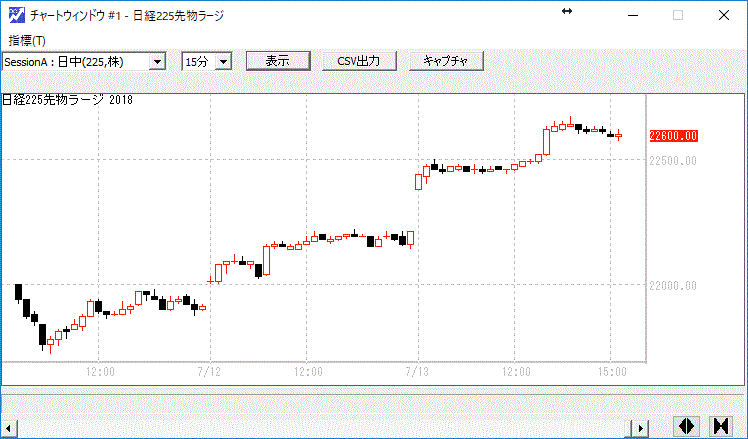
Task: Open the 15分 timeframe dropdown arrow
Action: (223, 62)
